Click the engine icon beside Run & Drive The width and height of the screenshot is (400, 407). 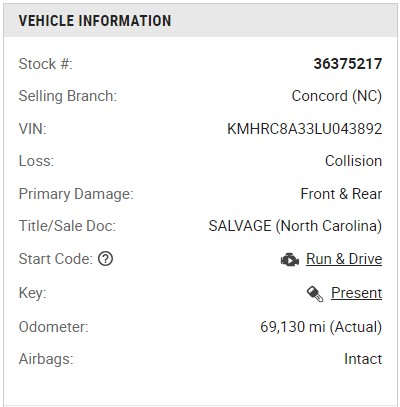[290, 259]
